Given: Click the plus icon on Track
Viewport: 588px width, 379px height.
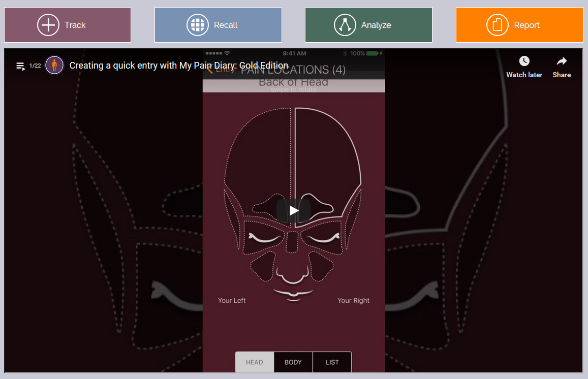Looking at the screenshot, I should 48,25.
